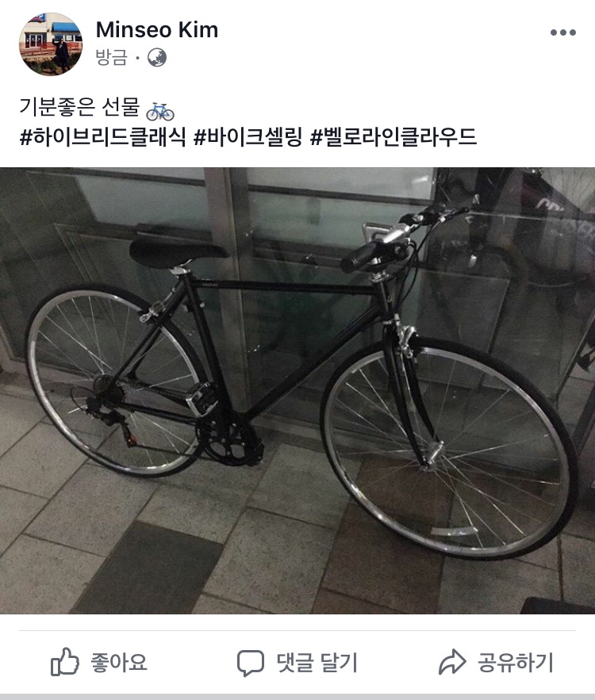Screen dimensions: 595x700
Task: Open the #하이브리드클래식 hashtag
Action: tap(103, 136)
